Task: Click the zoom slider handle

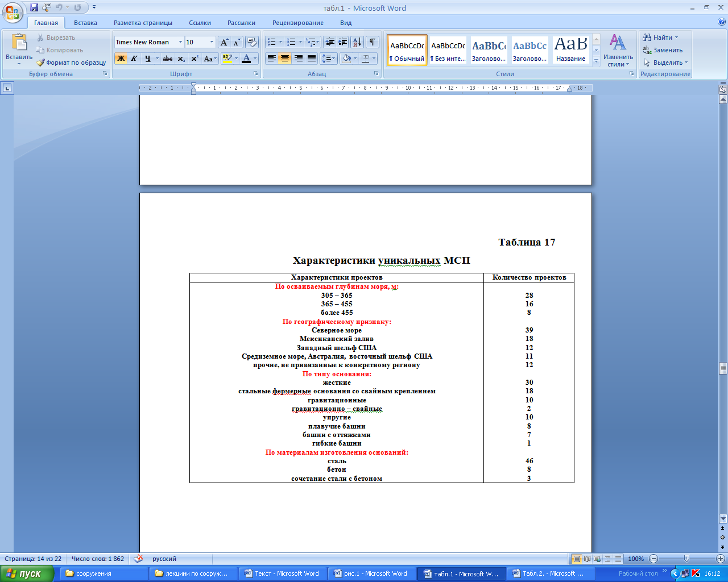Action: 686,559
